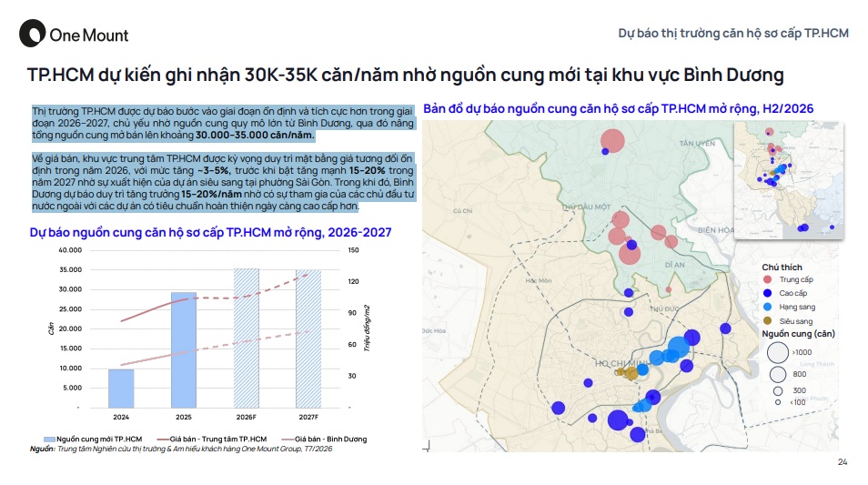The image size is (868, 485).
Task: Click the "DĨ AN" map label
Action: [675, 265]
